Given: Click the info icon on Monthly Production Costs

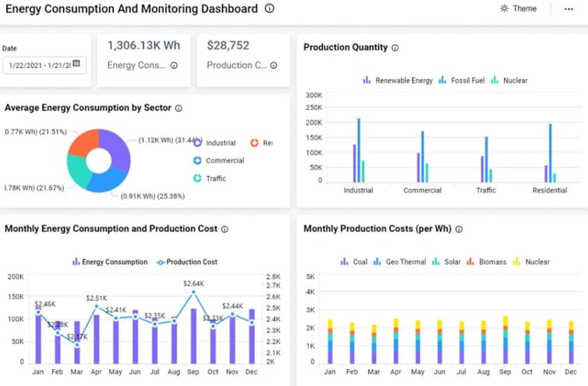Looking at the screenshot, I should pos(458,229).
